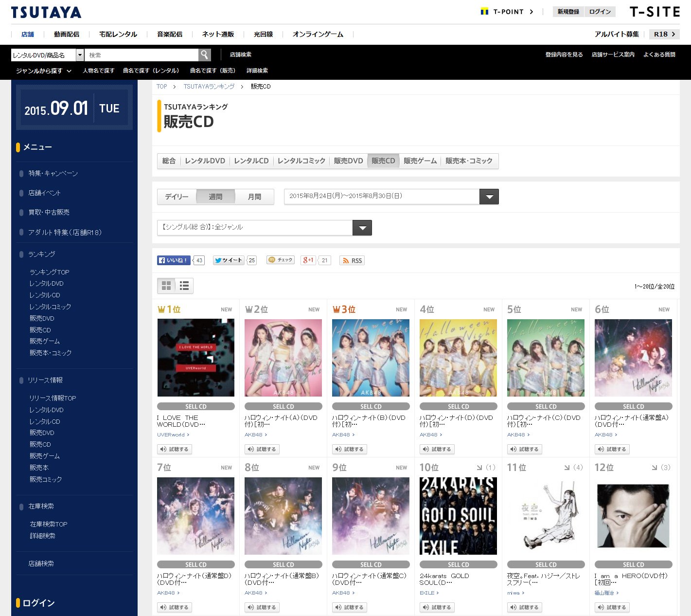Play sample for 夜空。Feat.ハジ→
Viewport: 691px width, 616px height.
coord(525,607)
